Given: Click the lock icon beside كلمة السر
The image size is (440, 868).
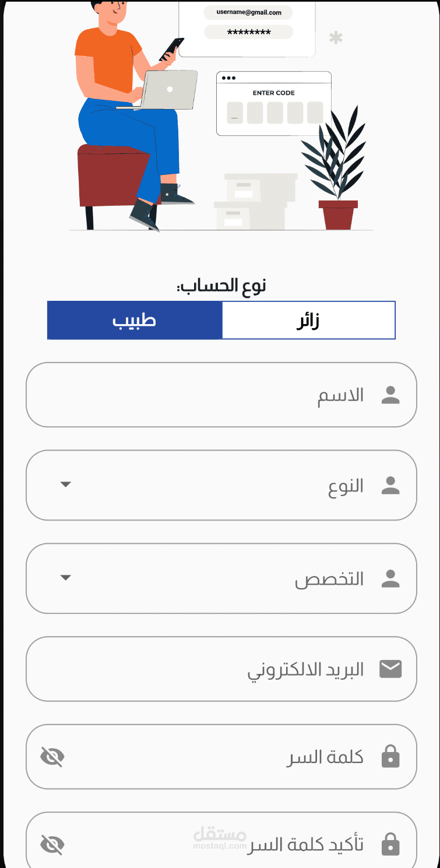Looking at the screenshot, I should pyautogui.click(x=390, y=757).
